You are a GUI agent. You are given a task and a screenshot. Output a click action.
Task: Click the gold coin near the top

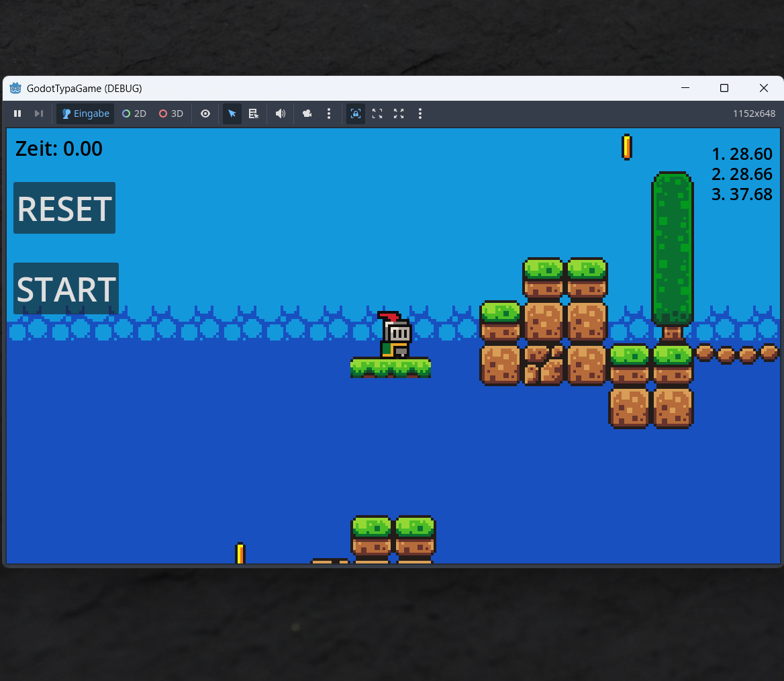(627, 147)
